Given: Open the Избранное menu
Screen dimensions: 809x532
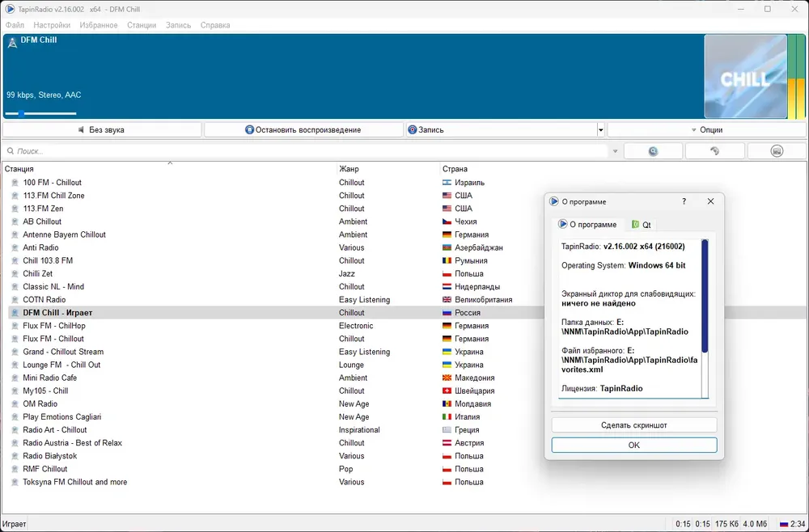Looking at the screenshot, I should pos(99,25).
